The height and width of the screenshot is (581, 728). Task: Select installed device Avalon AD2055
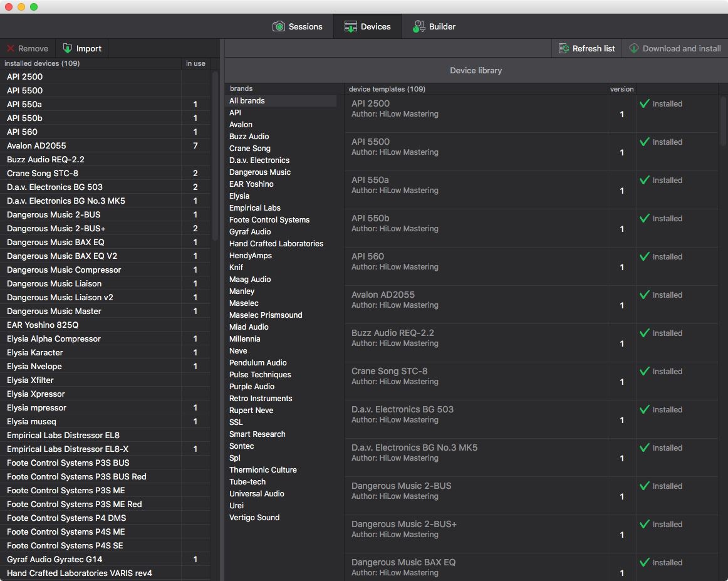click(105, 145)
